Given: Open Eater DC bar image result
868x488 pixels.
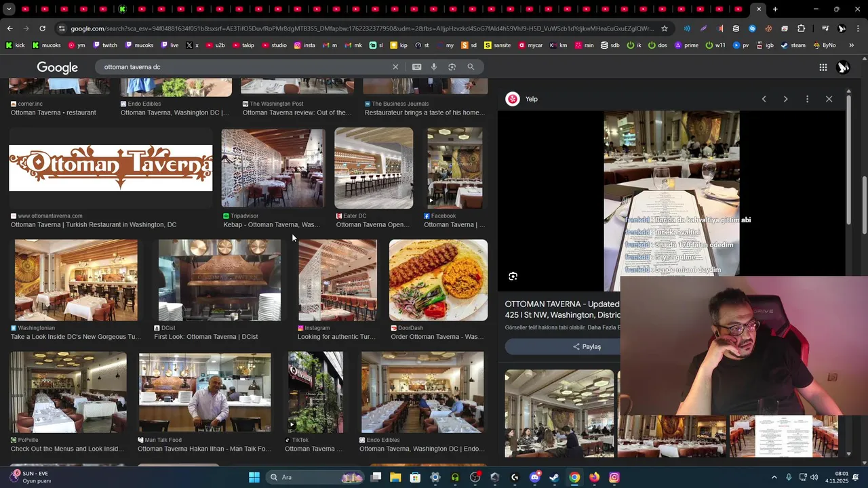Looking at the screenshot, I should [374, 168].
